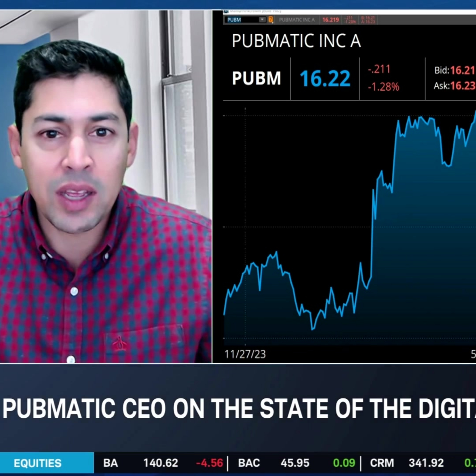Click the red 16.219 last price in toolbar

coord(331,20)
